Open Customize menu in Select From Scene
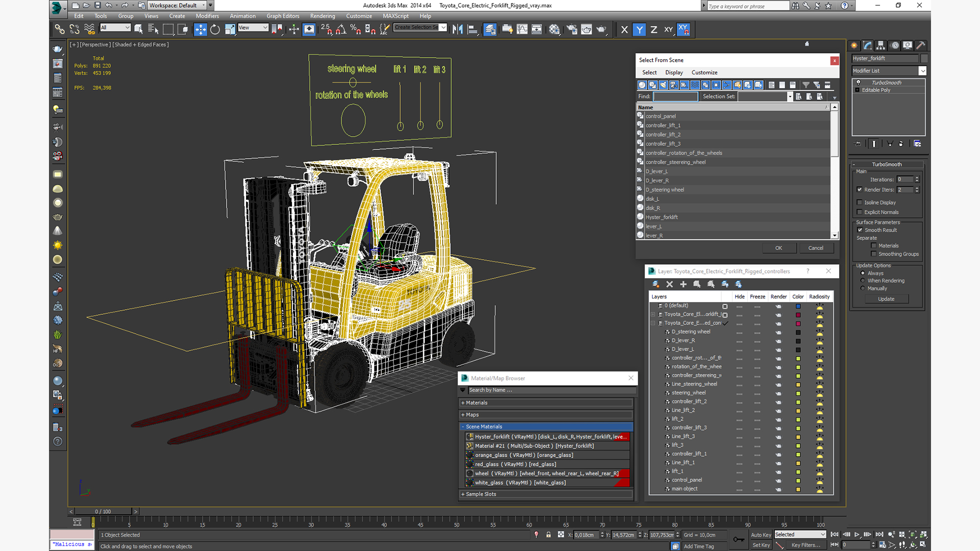The image size is (980, 551). pos(704,72)
